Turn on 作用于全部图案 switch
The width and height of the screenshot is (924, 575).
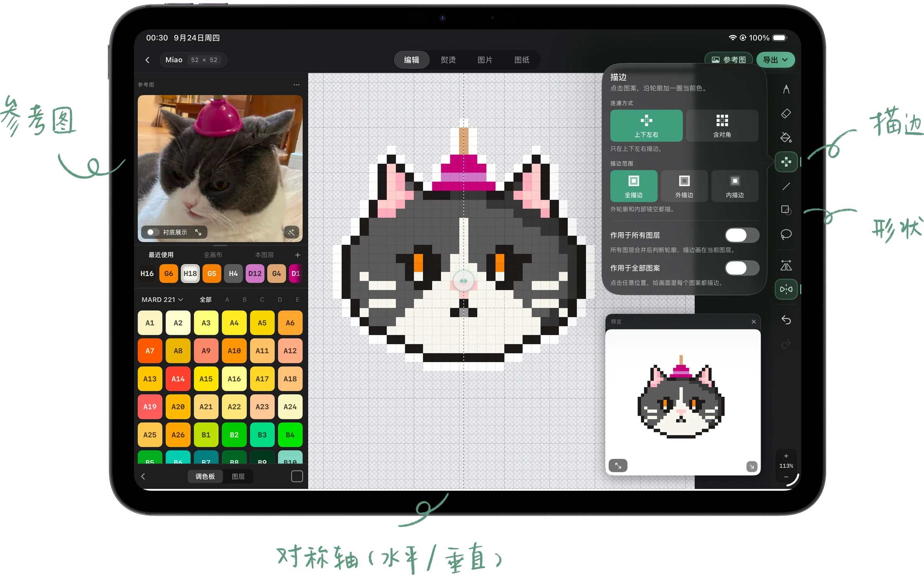tap(742, 268)
